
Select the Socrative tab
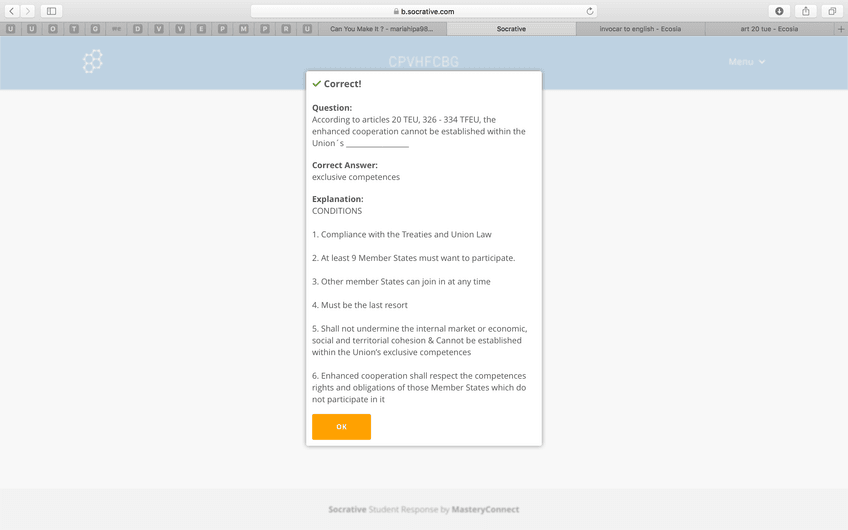[x=511, y=29]
